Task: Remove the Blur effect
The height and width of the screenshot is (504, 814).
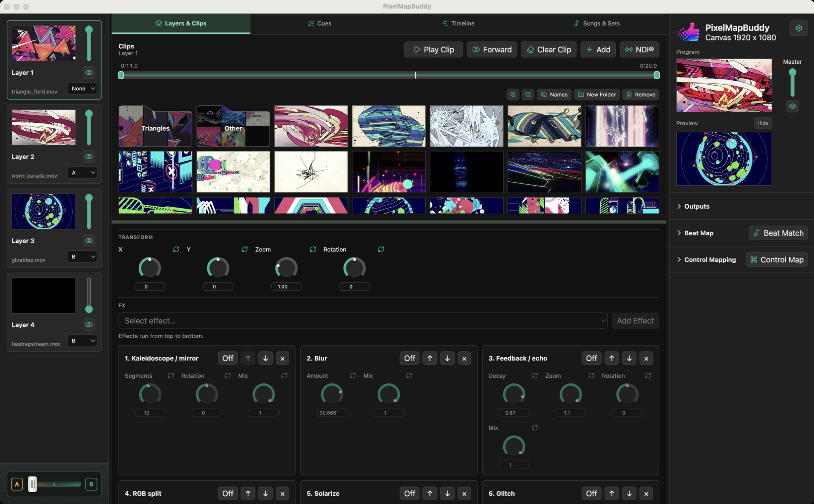Action: point(464,358)
